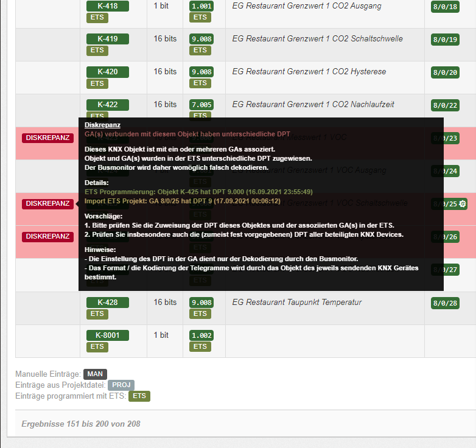Click the PROJ legend badge

pyautogui.click(x=121, y=385)
